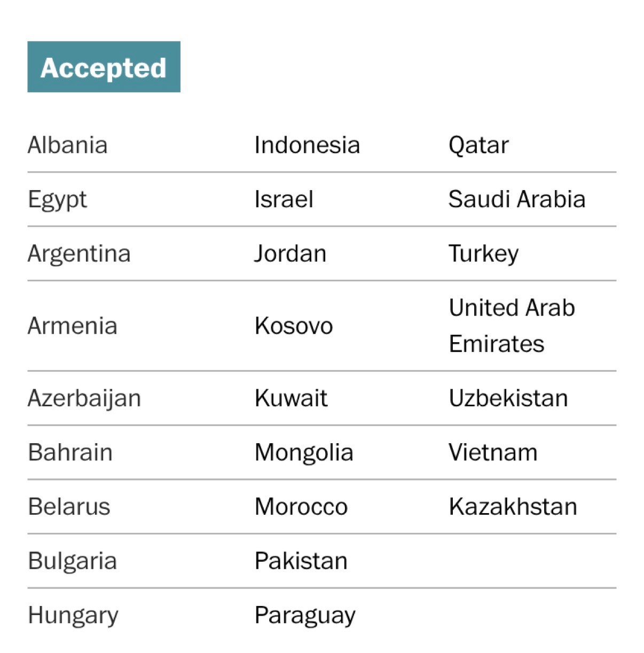
Task: Click on Saudi Arabia
Action: click(x=516, y=200)
